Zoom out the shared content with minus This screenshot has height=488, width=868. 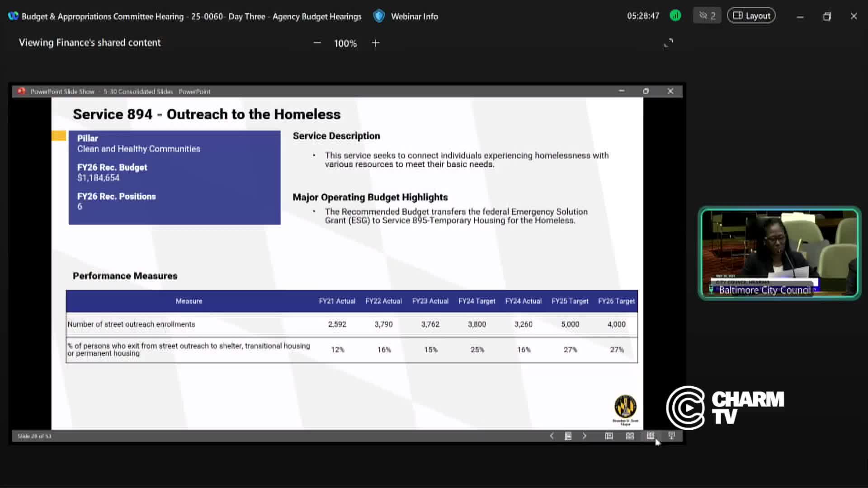(x=317, y=43)
